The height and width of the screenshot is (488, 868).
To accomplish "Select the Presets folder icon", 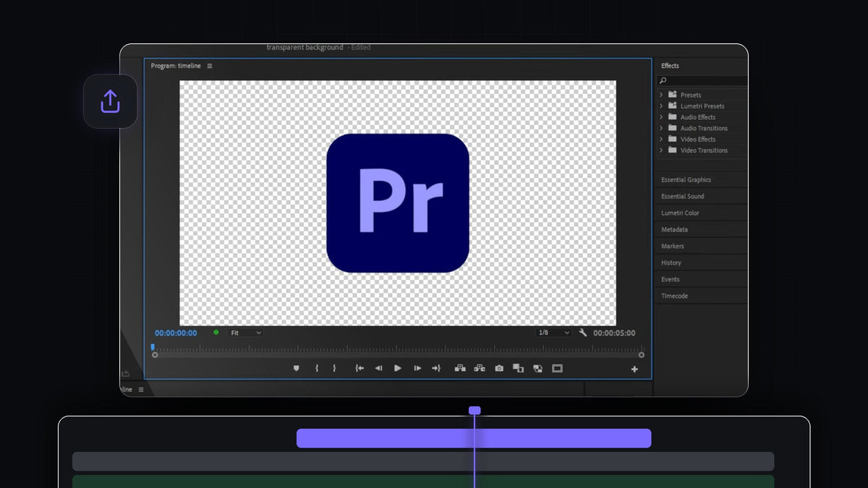I will point(673,95).
